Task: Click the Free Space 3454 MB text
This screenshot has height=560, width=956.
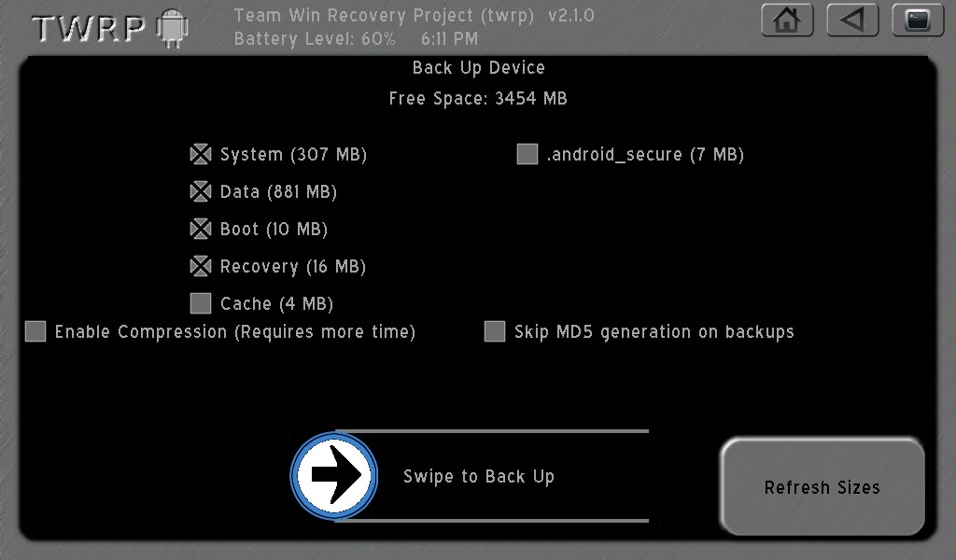Action: (478, 99)
